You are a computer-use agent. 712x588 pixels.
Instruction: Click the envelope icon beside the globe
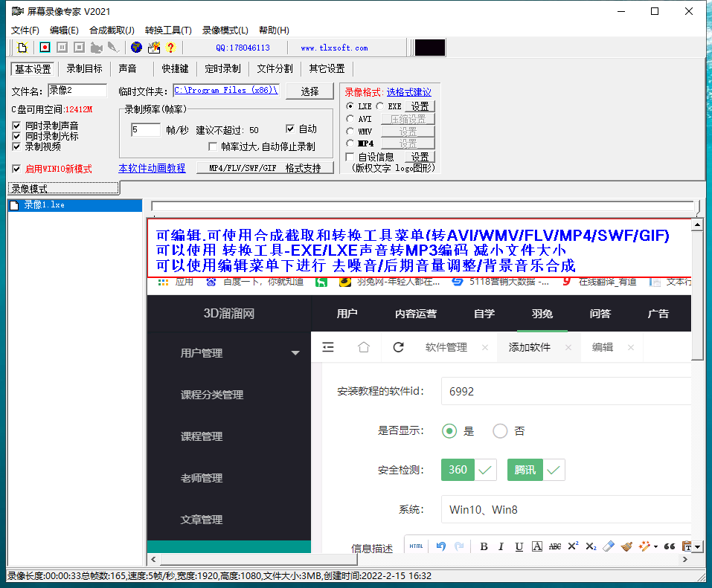(154, 48)
